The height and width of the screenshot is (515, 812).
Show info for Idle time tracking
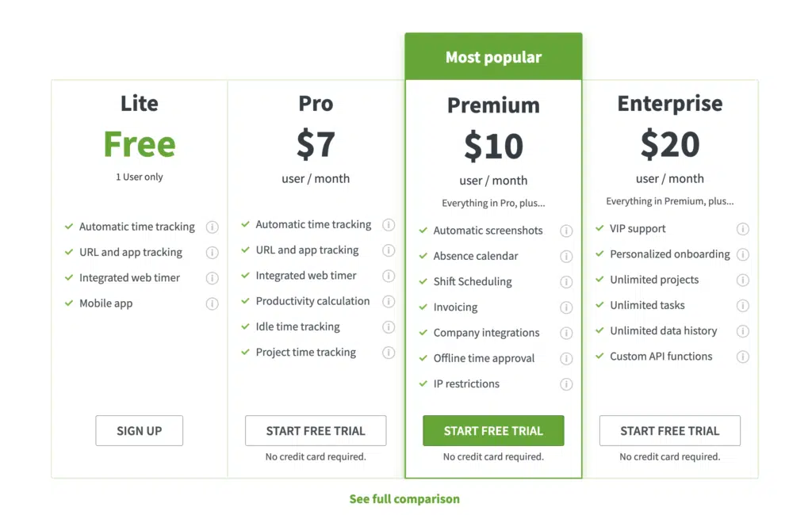[389, 327]
